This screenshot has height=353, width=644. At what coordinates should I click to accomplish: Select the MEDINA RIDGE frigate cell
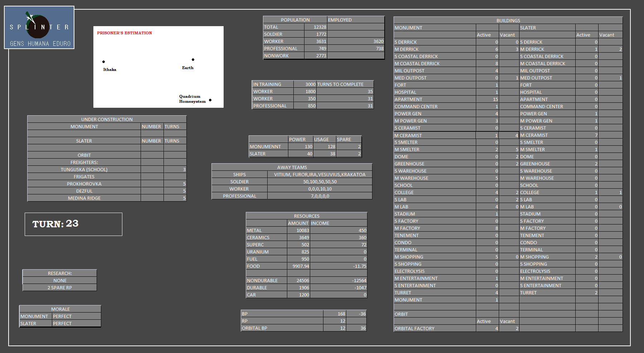(x=84, y=198)
